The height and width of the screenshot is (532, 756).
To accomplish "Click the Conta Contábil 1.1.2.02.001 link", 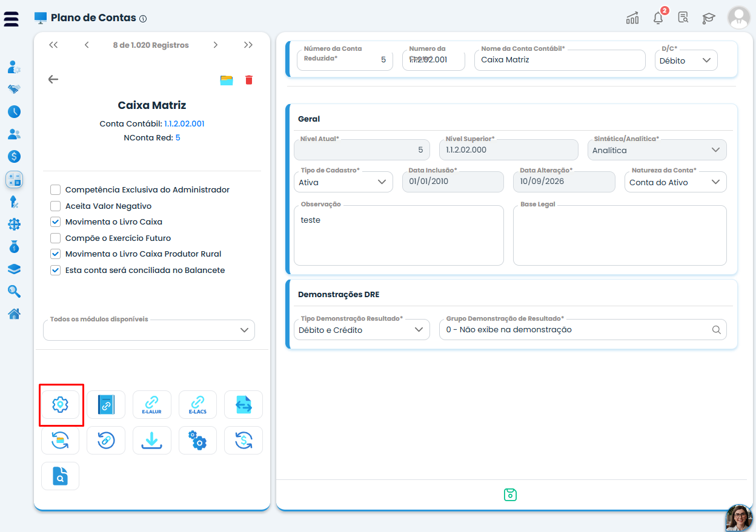I will 184,123.
